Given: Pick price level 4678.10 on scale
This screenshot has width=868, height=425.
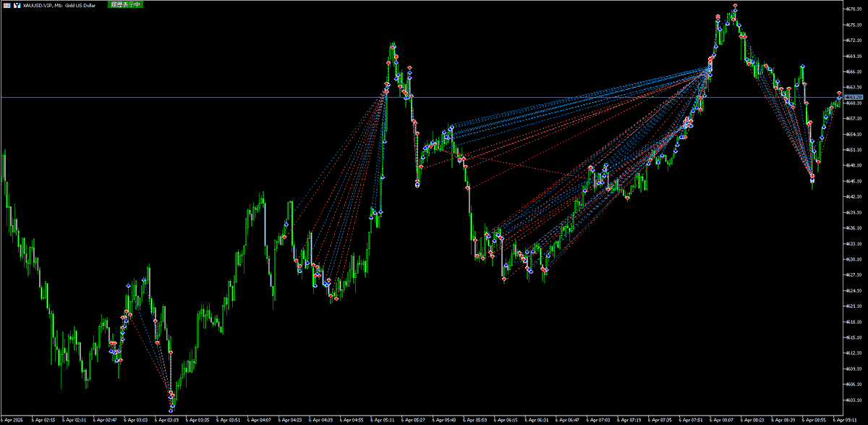Looking at the screenshot, I should click(x=854, y=9).
